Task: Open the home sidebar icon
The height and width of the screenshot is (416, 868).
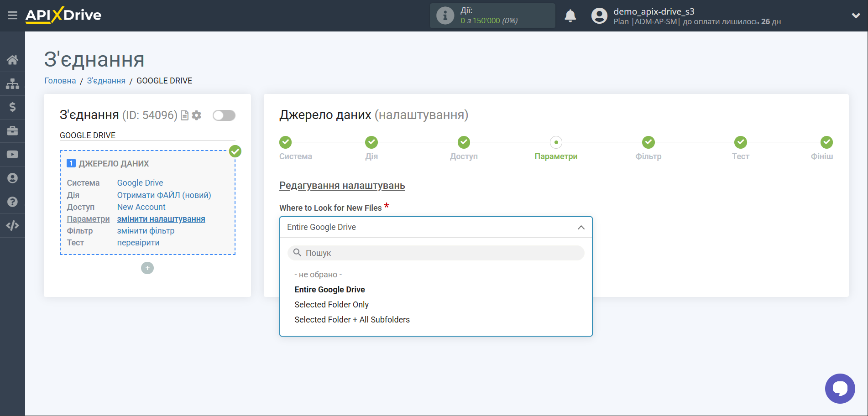Action: coord(12,60)
